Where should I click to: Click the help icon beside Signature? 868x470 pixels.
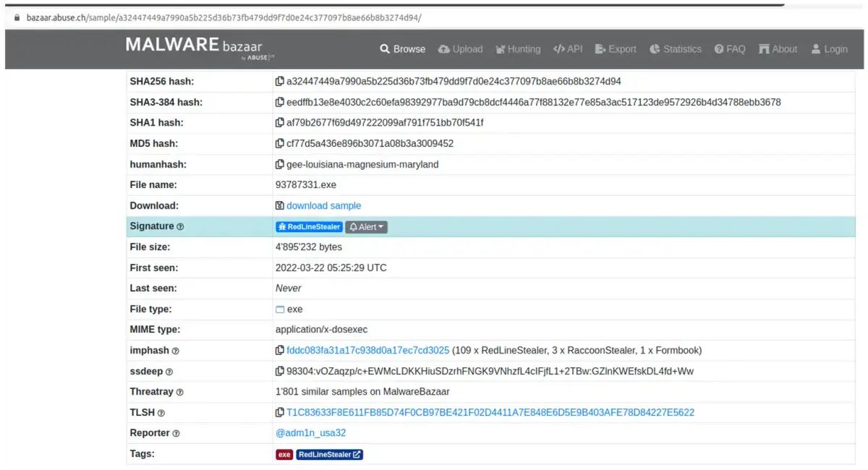[x=180, y=227]
